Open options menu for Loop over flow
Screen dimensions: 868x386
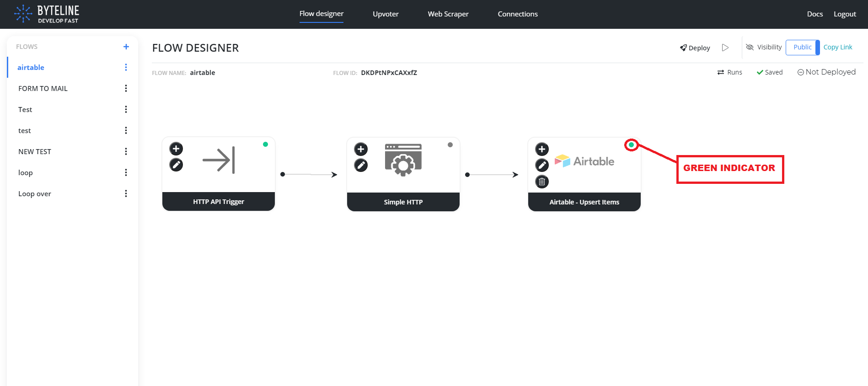pos(126,193)
